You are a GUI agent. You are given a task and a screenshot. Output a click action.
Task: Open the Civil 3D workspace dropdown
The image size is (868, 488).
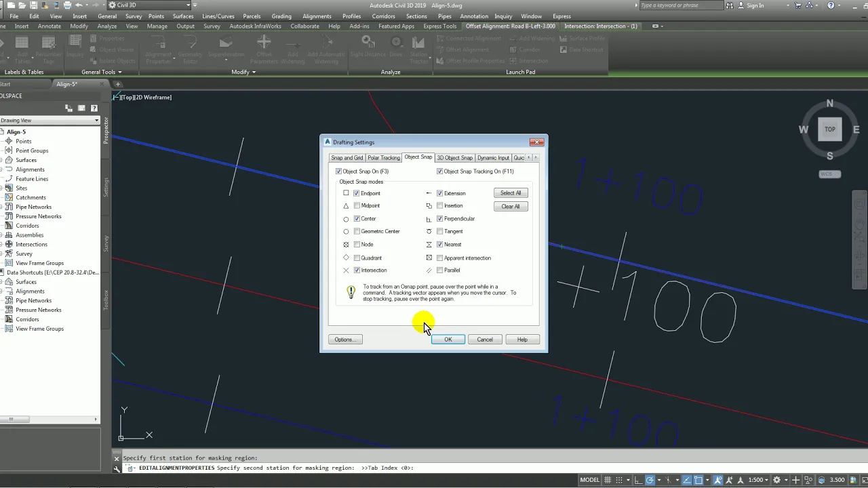[149, 5]
